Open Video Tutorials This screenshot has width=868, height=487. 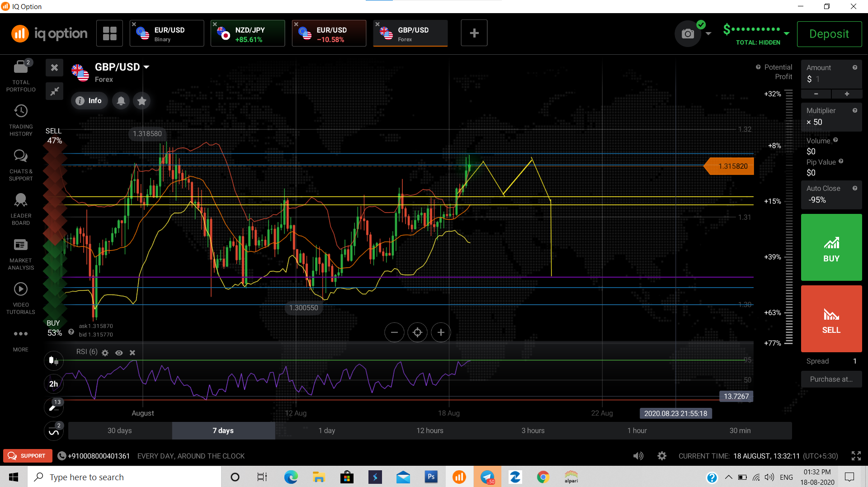coord(21,298)
